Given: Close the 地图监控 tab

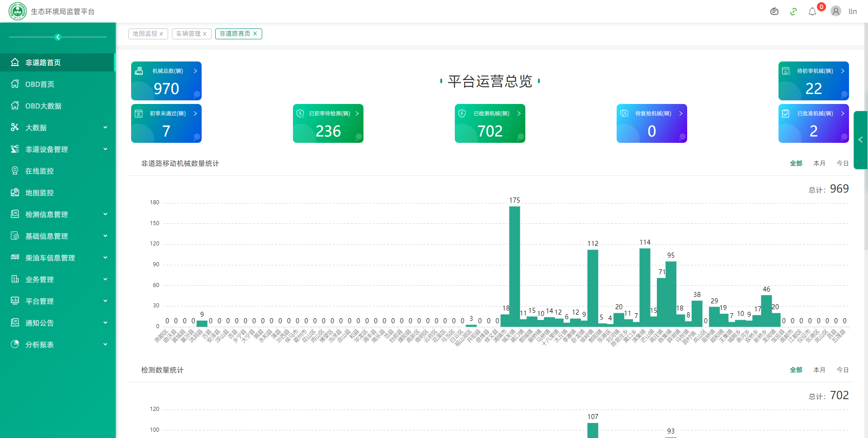Looking at the screenshot, I should click(161, 34).
